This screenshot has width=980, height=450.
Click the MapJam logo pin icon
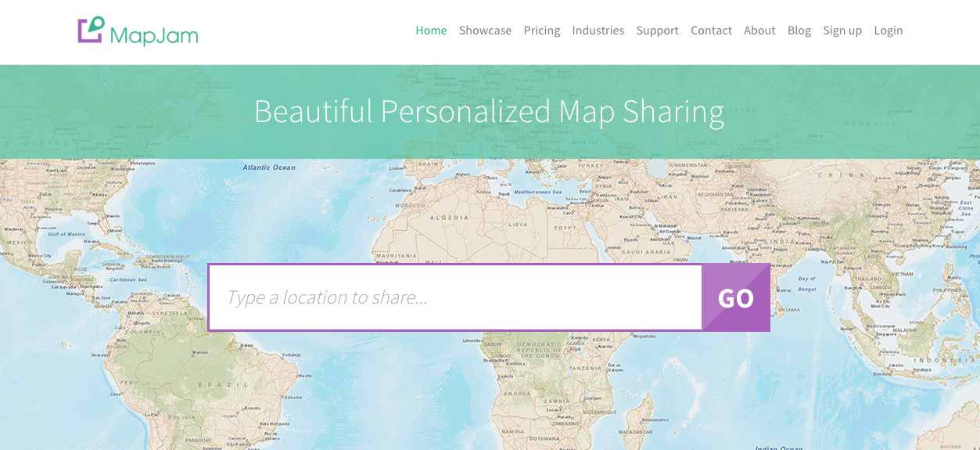92,30
